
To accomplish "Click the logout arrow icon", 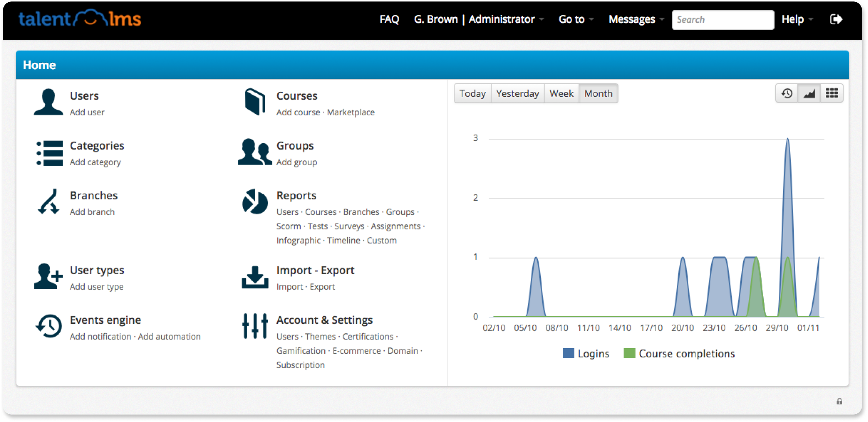I will click(x=836, y=19).
